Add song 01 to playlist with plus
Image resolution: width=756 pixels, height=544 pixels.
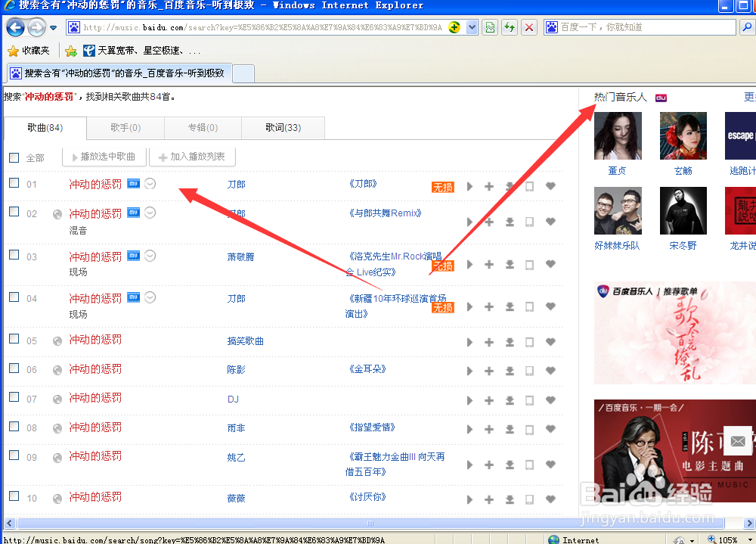(489, 186)
